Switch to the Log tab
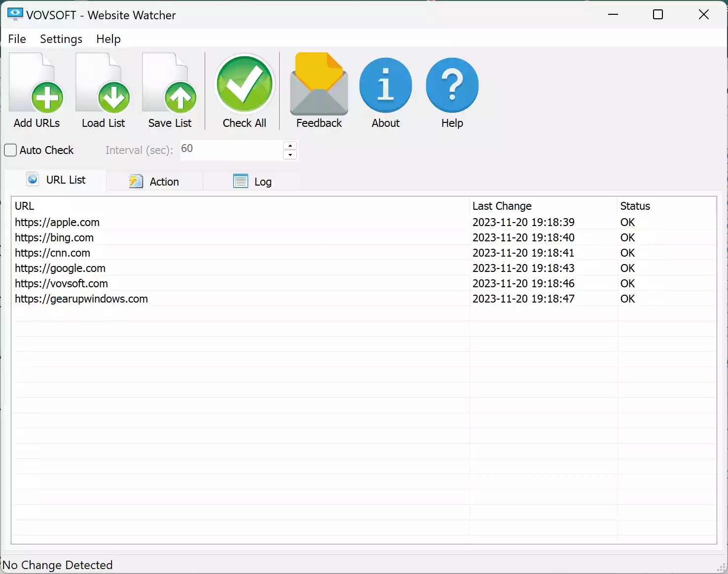This screenshot has width=728, height=574. (252, 182)
